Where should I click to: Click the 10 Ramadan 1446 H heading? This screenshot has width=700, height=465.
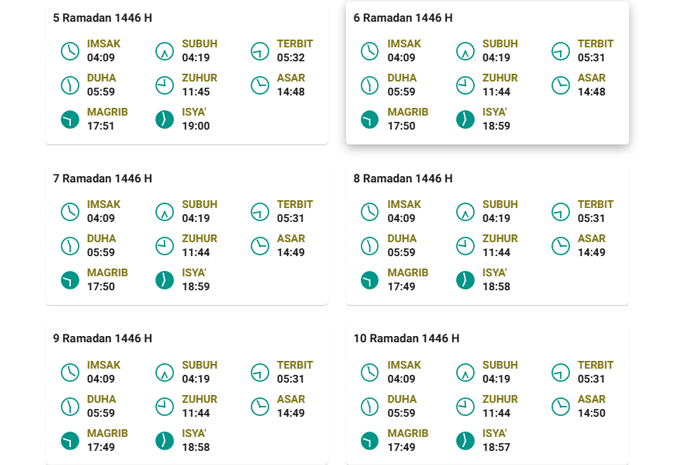(x=406, y=338)
